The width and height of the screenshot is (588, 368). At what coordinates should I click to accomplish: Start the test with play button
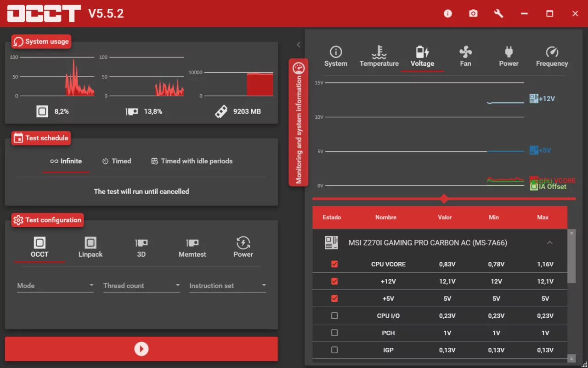point(141,349)
